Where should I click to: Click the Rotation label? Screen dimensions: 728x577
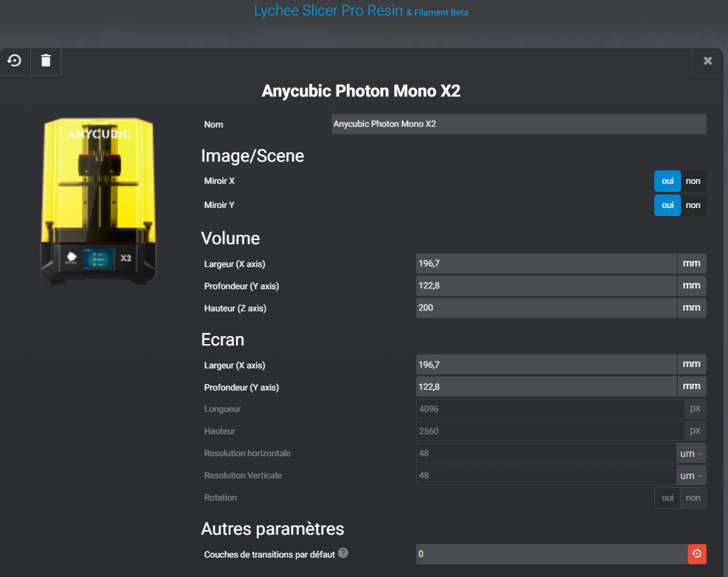(220, 498)
